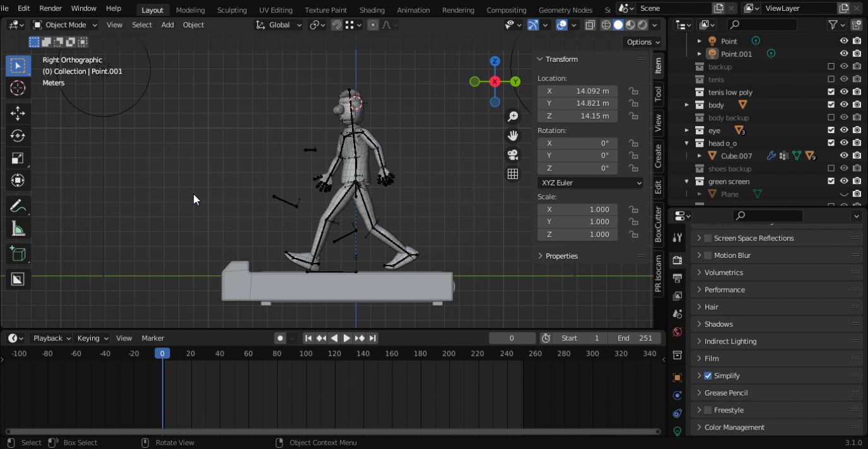Open the Object Mode dropdown

coord(65,25)
